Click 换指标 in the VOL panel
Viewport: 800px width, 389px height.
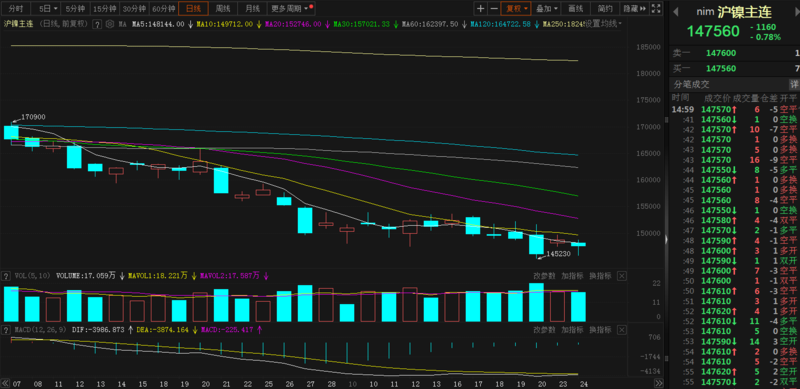600,276
